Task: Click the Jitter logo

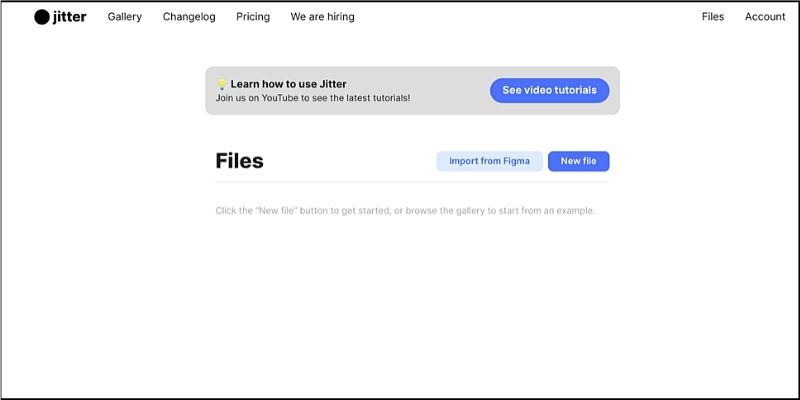Action: (x=60, y=17)
